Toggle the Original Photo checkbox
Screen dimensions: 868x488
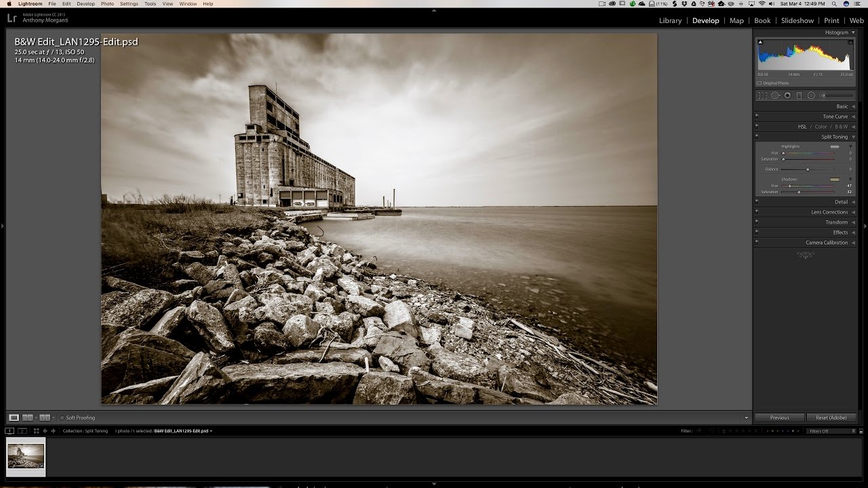pyautogui.click(x=759, y=83)
